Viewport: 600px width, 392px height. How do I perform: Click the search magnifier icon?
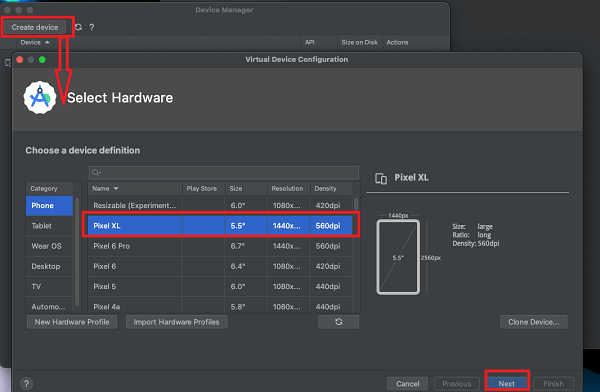point(96,173)
